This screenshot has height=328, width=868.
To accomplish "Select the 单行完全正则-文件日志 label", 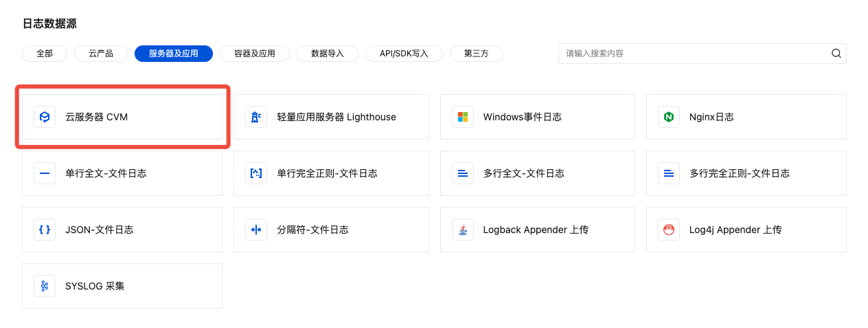I will 328,173.
